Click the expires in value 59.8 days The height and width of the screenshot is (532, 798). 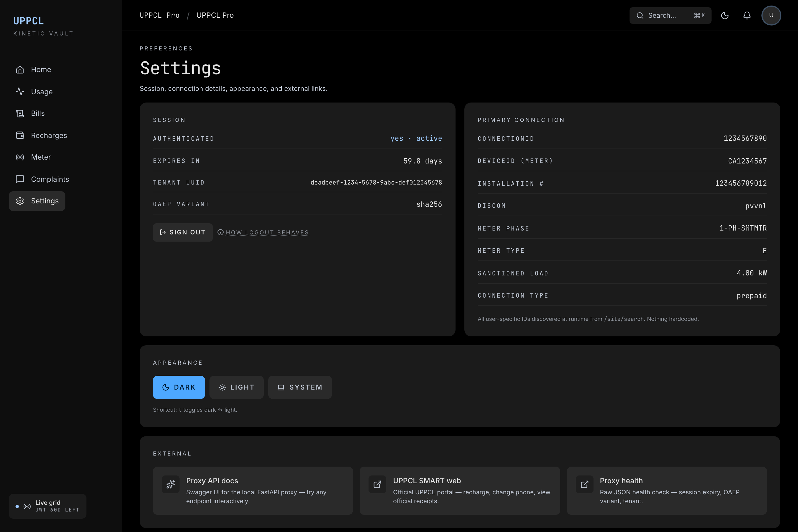click(x=423, y=161)
